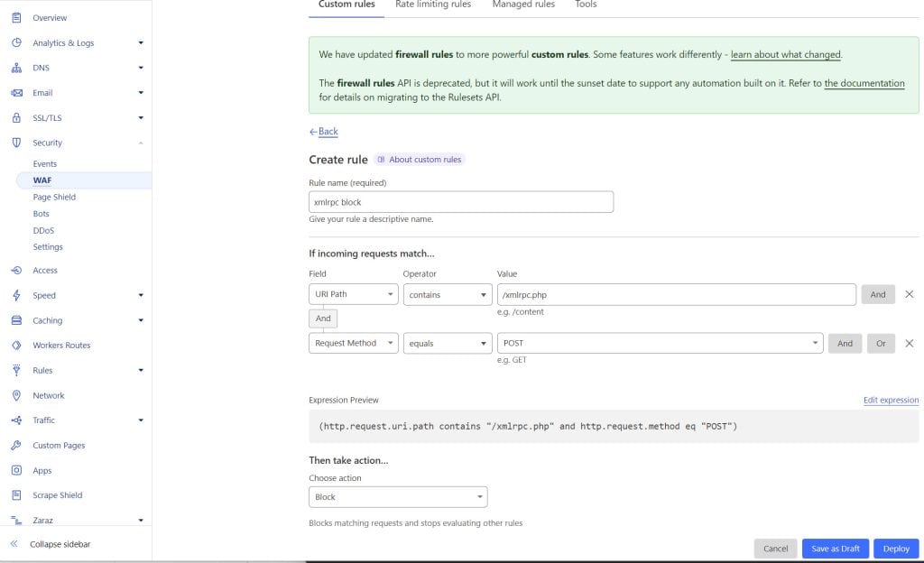The height and width of the screenshot is (563, 924).
Task: Collapse the Security sidebar section
Action: (141, 143)
